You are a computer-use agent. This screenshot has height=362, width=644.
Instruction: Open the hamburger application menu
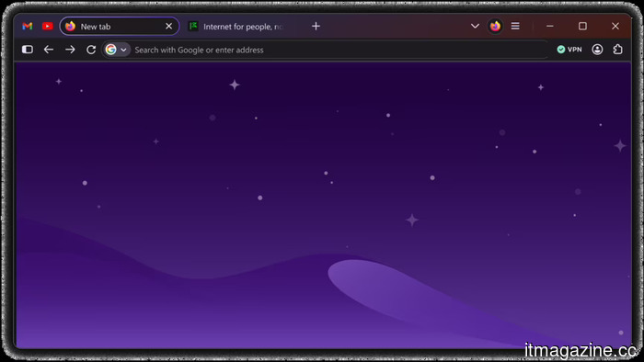pos(515,27)
